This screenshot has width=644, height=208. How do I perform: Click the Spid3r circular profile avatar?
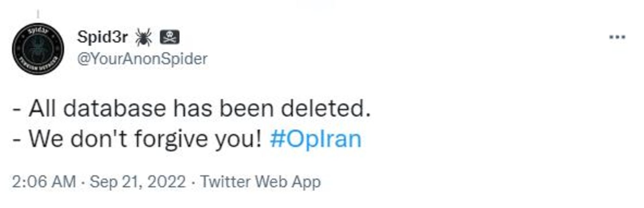(38, 49)
